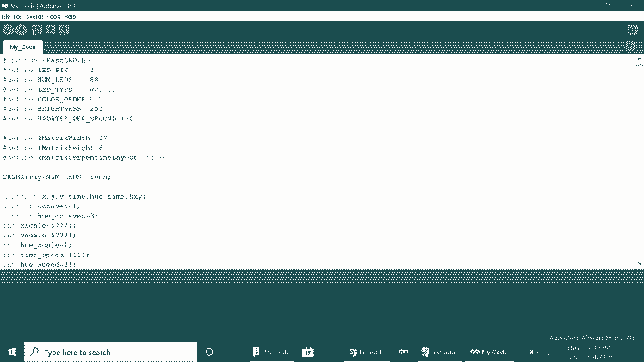Click the UPDATES_PER_SECOND define line
Image resolution: width=644 pixels, height=362 pixels.
pyautogui.click(x=68, y=119)
